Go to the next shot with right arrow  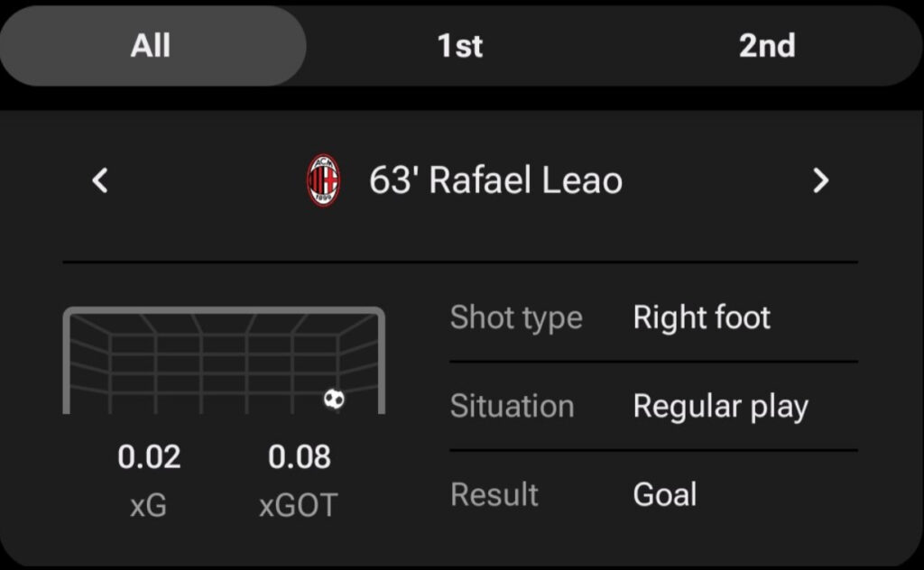819,181
